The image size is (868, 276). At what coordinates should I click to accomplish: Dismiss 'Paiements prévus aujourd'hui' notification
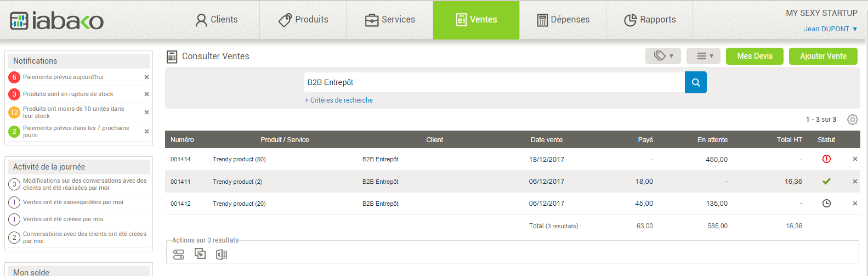(x=146, y=77)
